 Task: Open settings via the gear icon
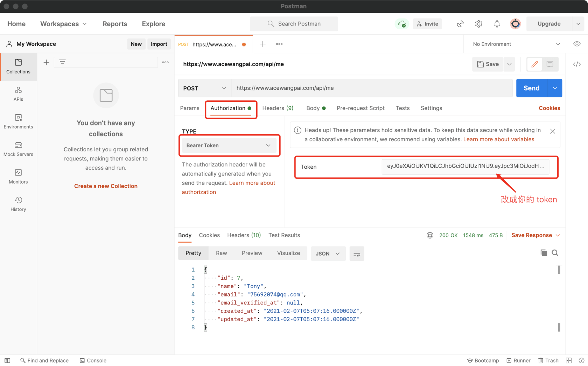tap(478, 24)
